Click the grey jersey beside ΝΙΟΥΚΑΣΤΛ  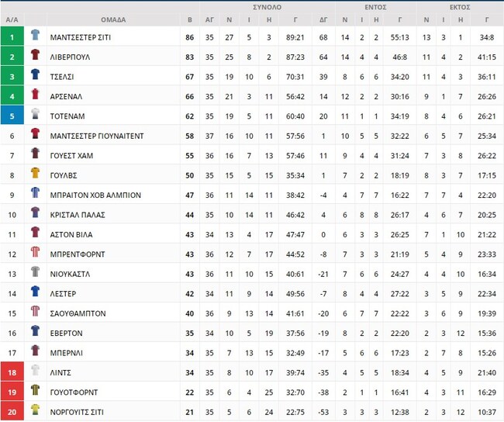36,272
